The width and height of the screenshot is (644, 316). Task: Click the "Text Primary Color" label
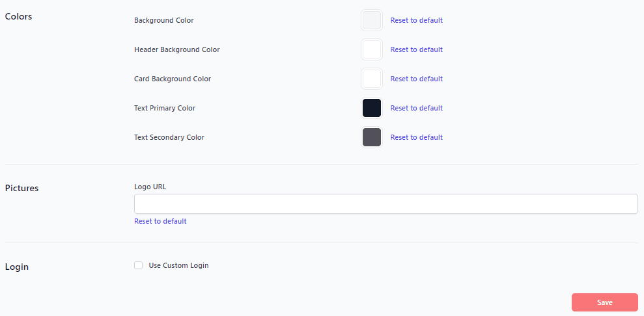(165, 108)
